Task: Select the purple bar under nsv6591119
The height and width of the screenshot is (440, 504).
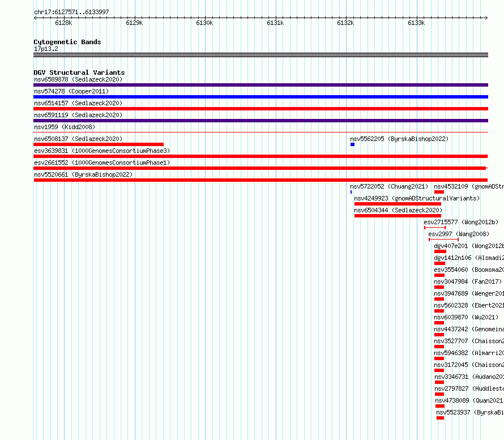Action: click(260, 121)
